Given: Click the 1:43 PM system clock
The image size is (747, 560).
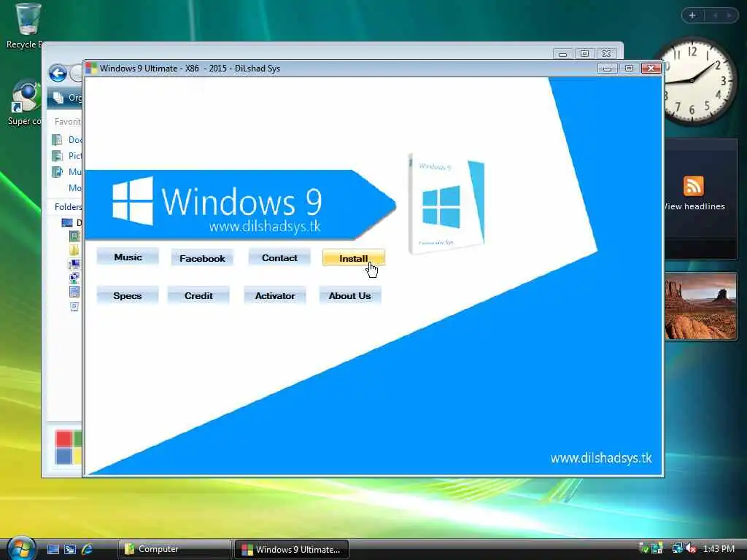Looking at the screenshot, I should 719,549.
